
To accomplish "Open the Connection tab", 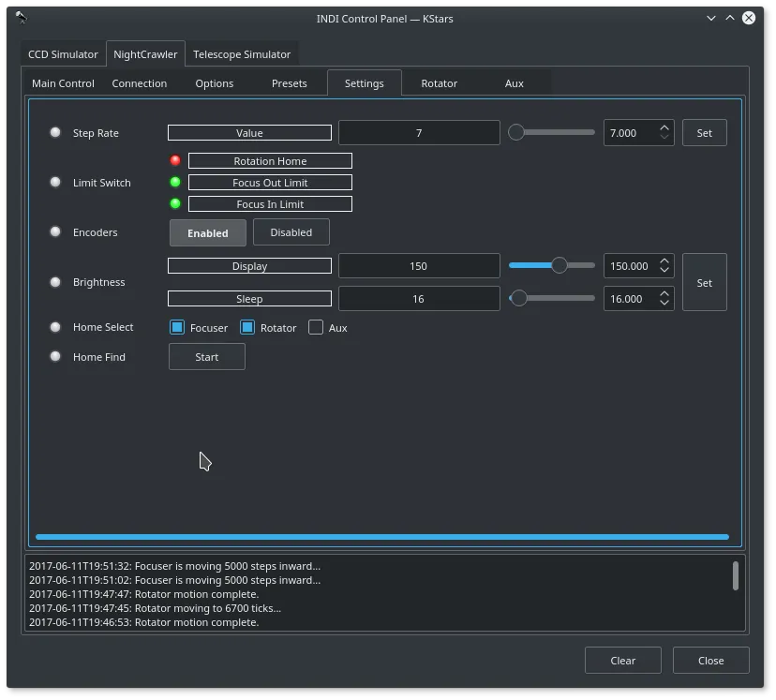I will 139,83.
